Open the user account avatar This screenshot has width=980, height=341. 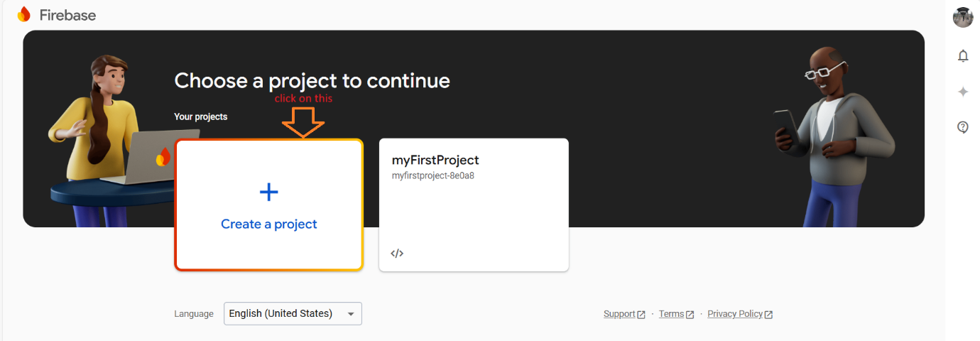tap(963, 17)
